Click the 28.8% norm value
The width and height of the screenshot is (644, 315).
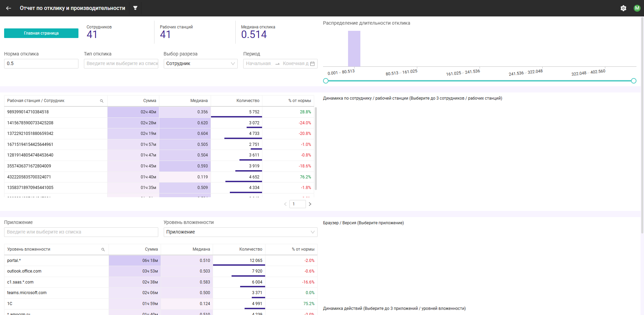tap(306, 112)
